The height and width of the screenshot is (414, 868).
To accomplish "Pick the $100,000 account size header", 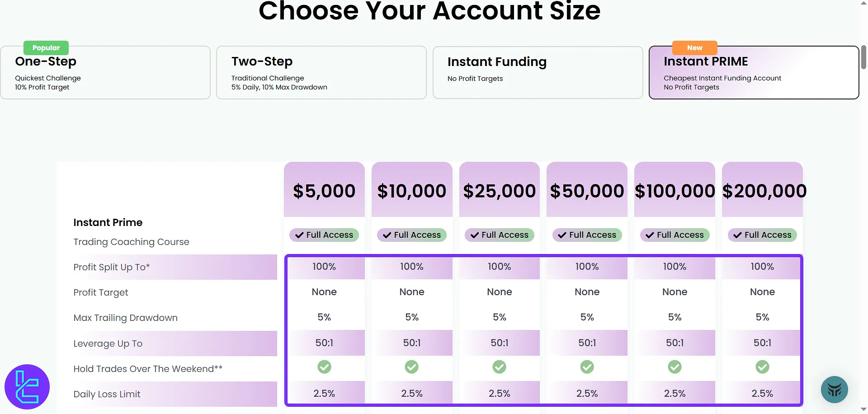I will pyautogui.click(x=675, y=191).
